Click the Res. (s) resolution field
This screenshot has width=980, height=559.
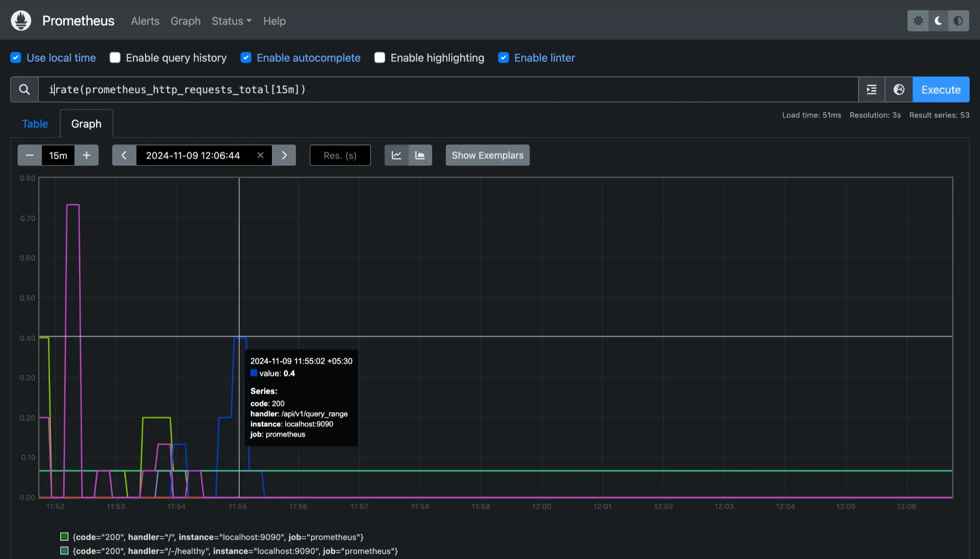[340, 155]
